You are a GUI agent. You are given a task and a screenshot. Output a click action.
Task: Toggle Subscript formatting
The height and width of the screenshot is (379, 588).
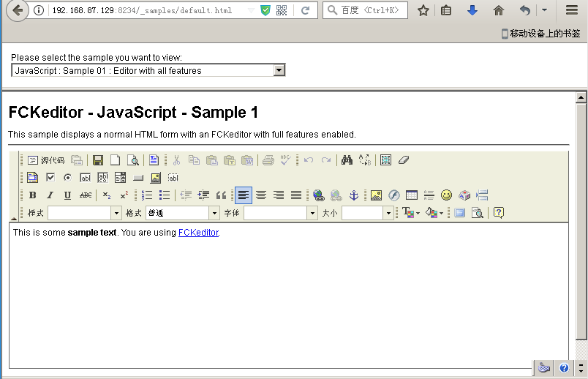pos(107,195)
